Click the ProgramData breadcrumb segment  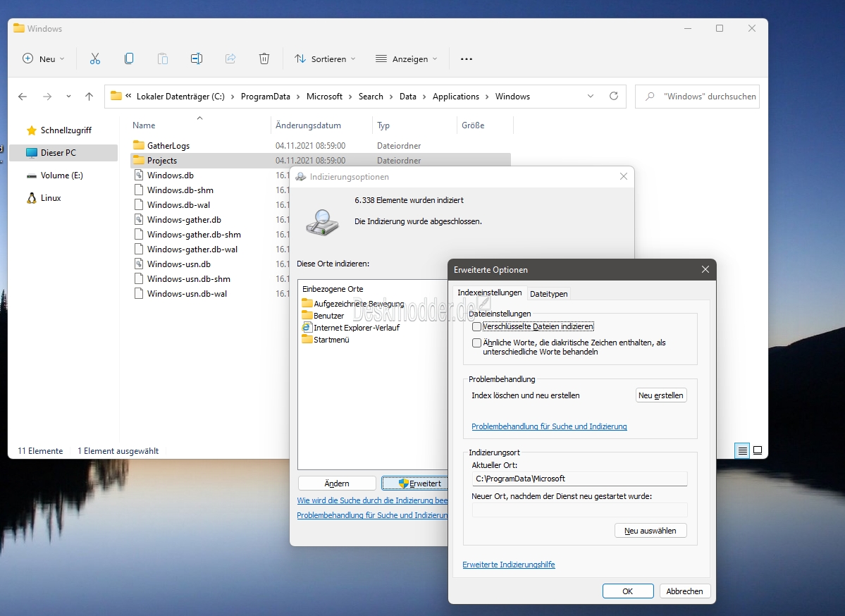click(x=265, y=97)
